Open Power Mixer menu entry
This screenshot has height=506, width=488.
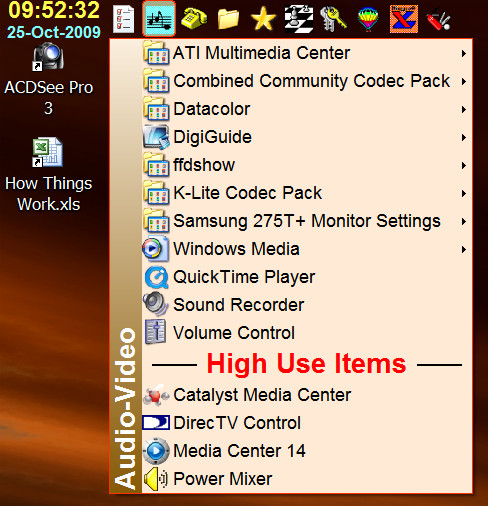click(307, 479)
